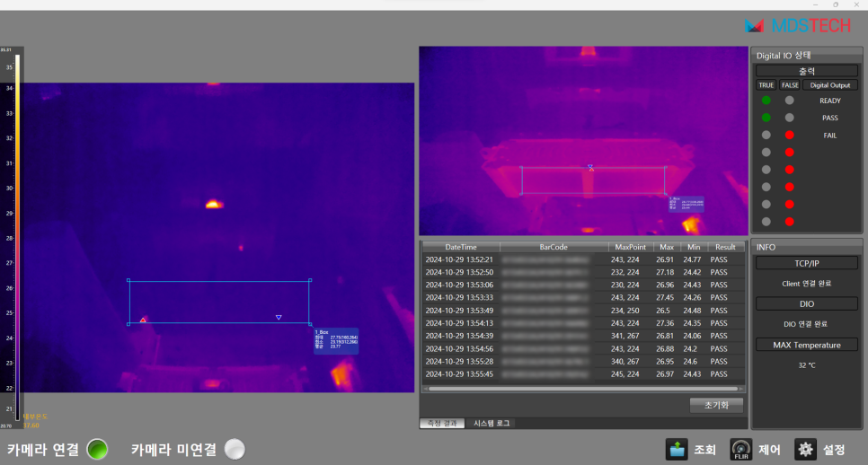Viewport: 868px width, 465px height.
Task: Select the row dated 2024-10-29 13:54:39
Action: tap(583, 336)
